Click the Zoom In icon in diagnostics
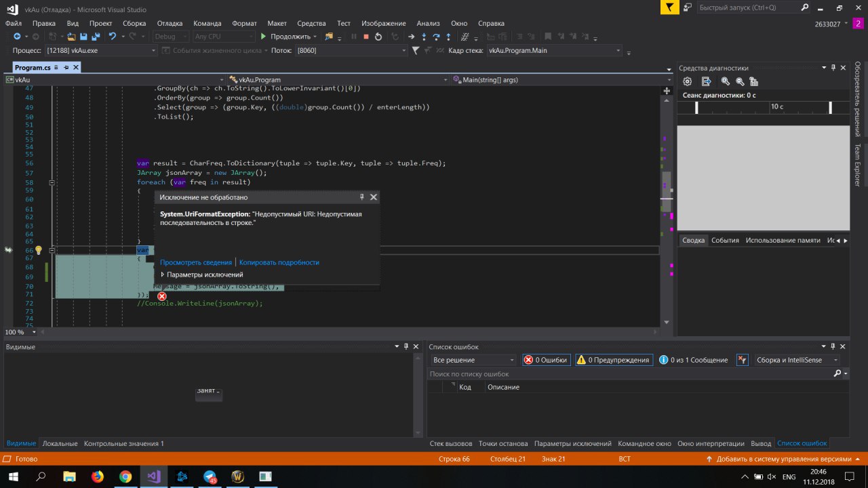 pos(725,81)
